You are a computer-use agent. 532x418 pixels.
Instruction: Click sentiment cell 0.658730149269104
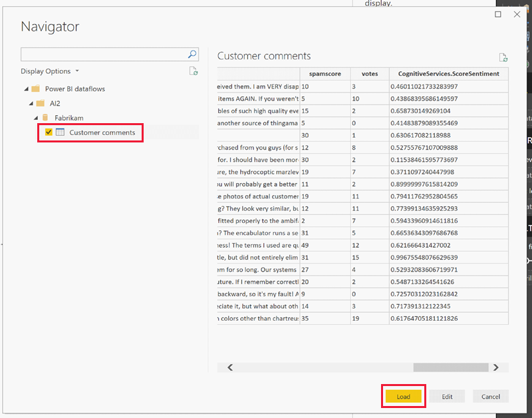click(x=448, y=111)
